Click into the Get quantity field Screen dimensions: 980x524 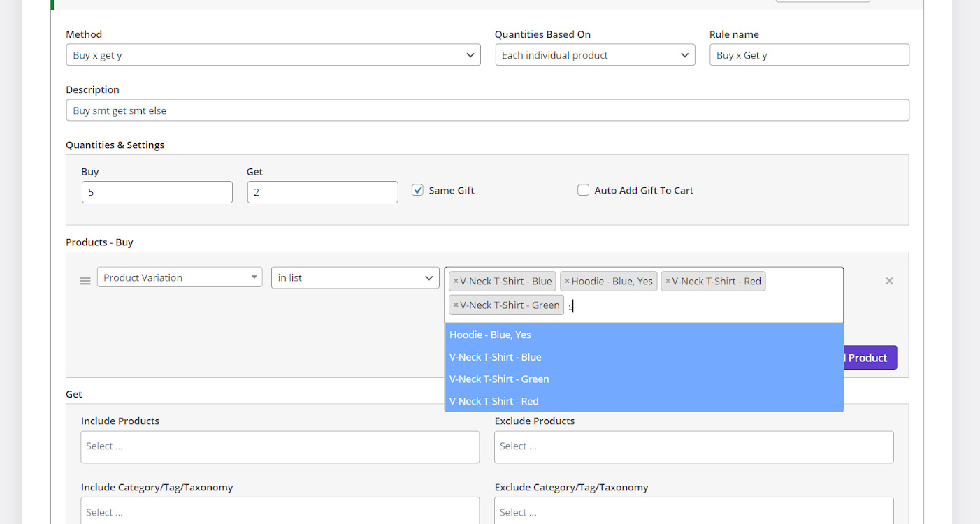(x=323, y=192)
